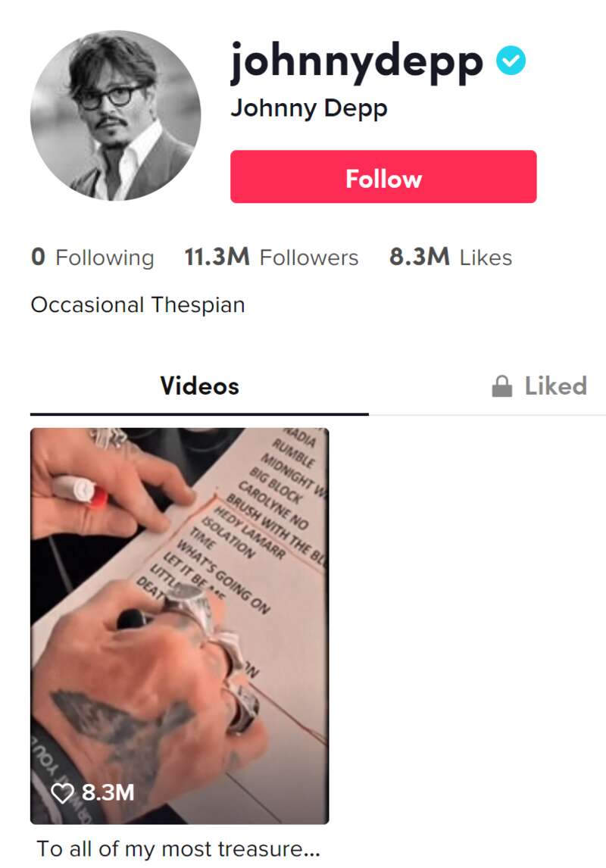Click the heart icon on the video thumbnail
606x868 pixels.
62,793
